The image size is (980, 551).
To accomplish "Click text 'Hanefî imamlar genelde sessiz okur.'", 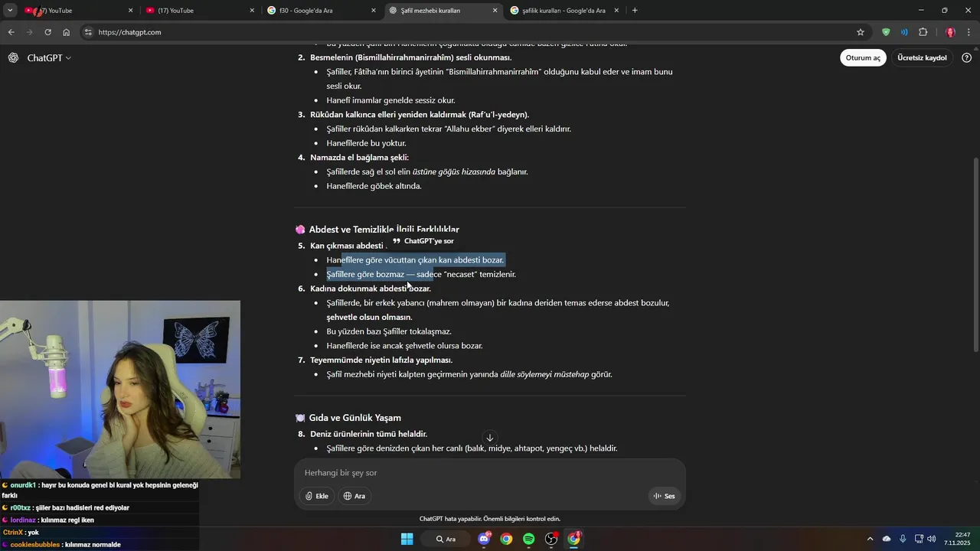I will [x=390, y=100].
